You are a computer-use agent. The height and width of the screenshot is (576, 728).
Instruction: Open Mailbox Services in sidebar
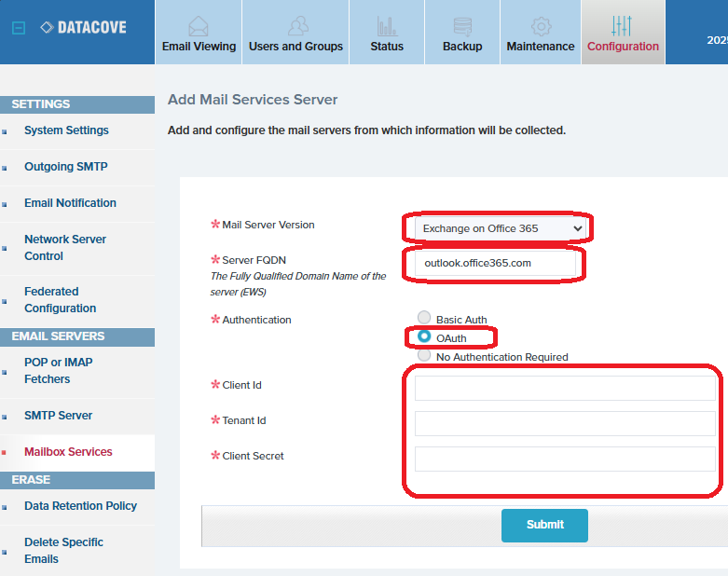pyautogui.click(x=68, y=452)
